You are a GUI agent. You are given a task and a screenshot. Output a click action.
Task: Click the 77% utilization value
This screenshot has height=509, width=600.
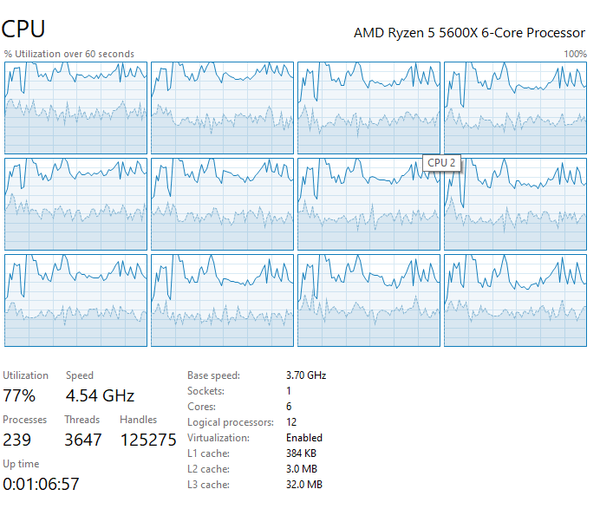(20, 395)
